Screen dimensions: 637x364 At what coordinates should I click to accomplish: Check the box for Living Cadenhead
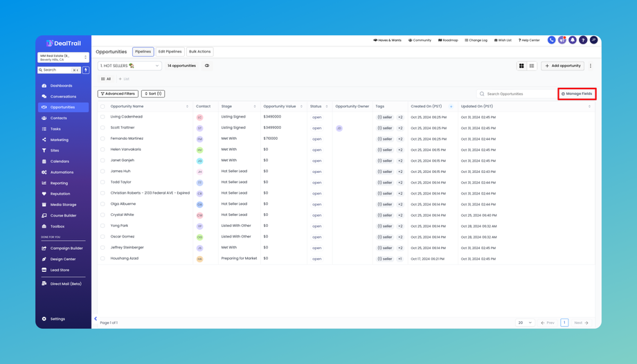pyautogui.click(x=102, y=117)
